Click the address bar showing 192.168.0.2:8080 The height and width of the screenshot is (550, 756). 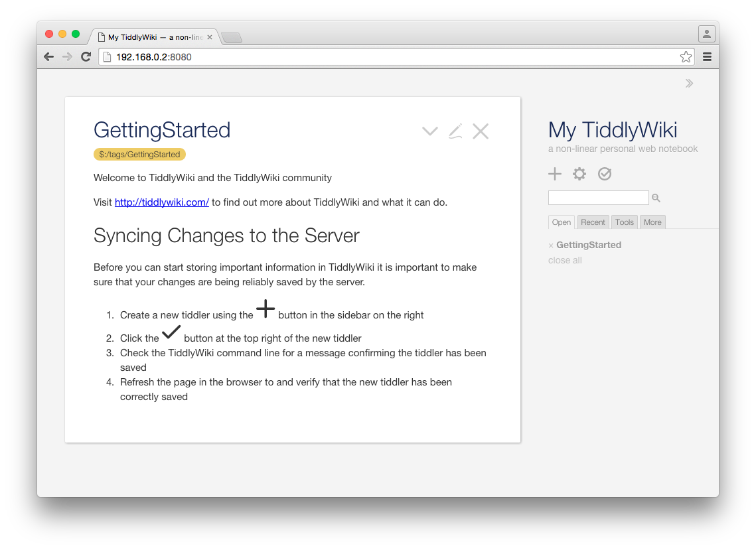point(396,57)
